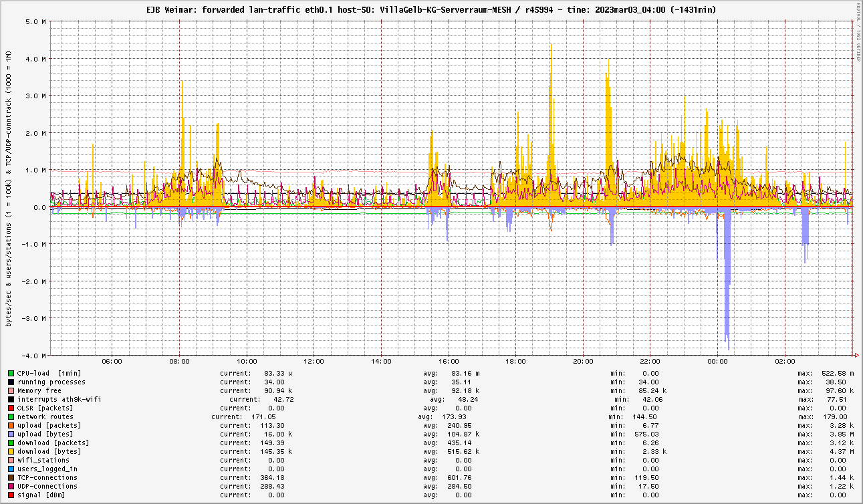Select the 'running processes' legend label

click(x=51, y=382)
